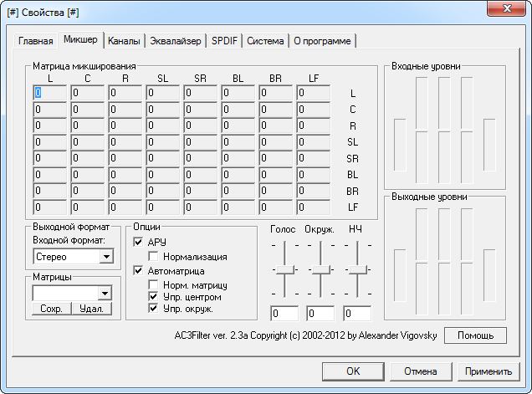Uncheck Упр. центром option
This screenshot has width=532, height=394.
[x=154, y=296]
